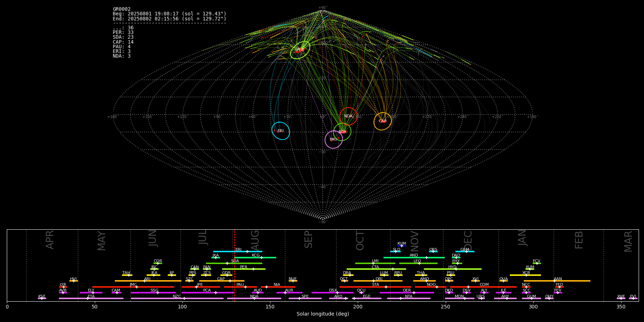Image resolution: width=644 pixels, height=322 pixels.
Task: Click the XCB yellow shower bar
Action: click(x=525, y=275)
